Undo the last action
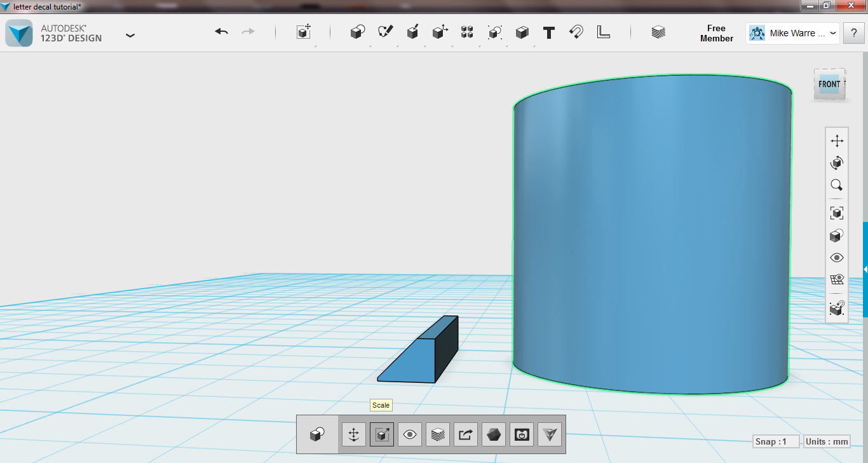868x463 pixels. (x=221, y=32)
